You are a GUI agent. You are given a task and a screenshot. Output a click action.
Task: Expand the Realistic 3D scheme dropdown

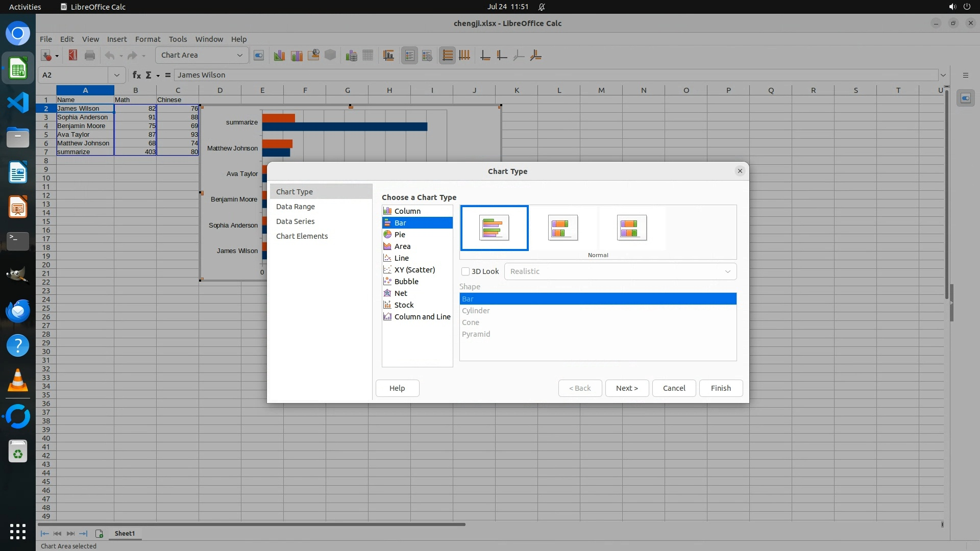coord(727,271)
